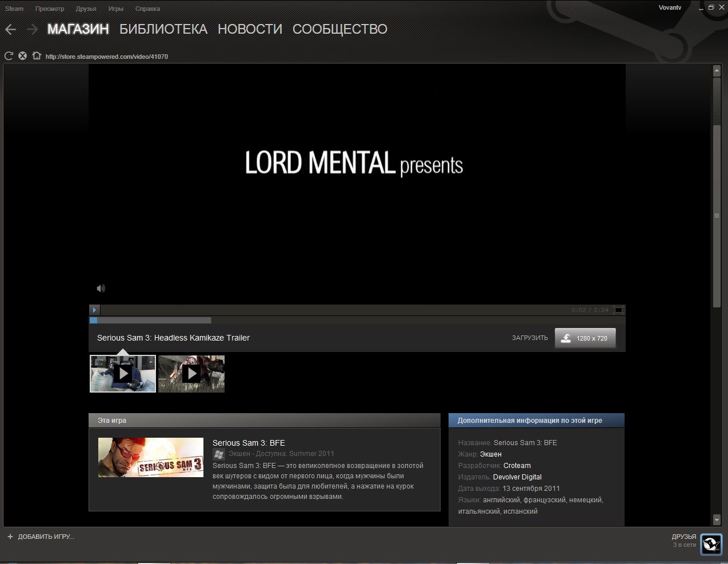Click the trailer title Headless Kamikaze Trailer
728x564 pixels.
173,338
